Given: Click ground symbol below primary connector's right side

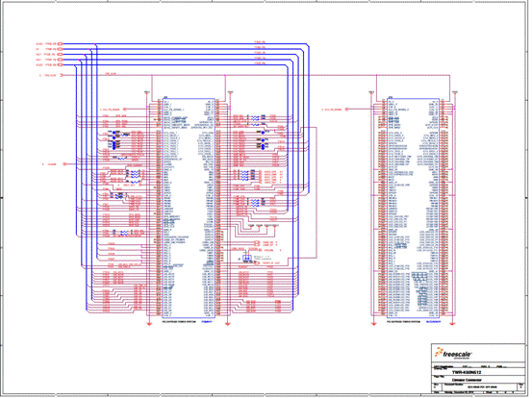Looking at the screenshot, I should [228, 324].
